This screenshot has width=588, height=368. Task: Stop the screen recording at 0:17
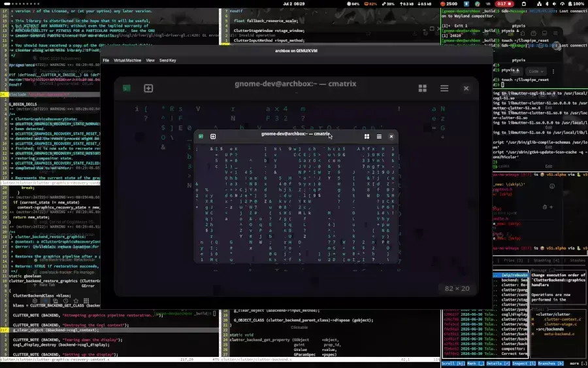[x=504, y=4]
